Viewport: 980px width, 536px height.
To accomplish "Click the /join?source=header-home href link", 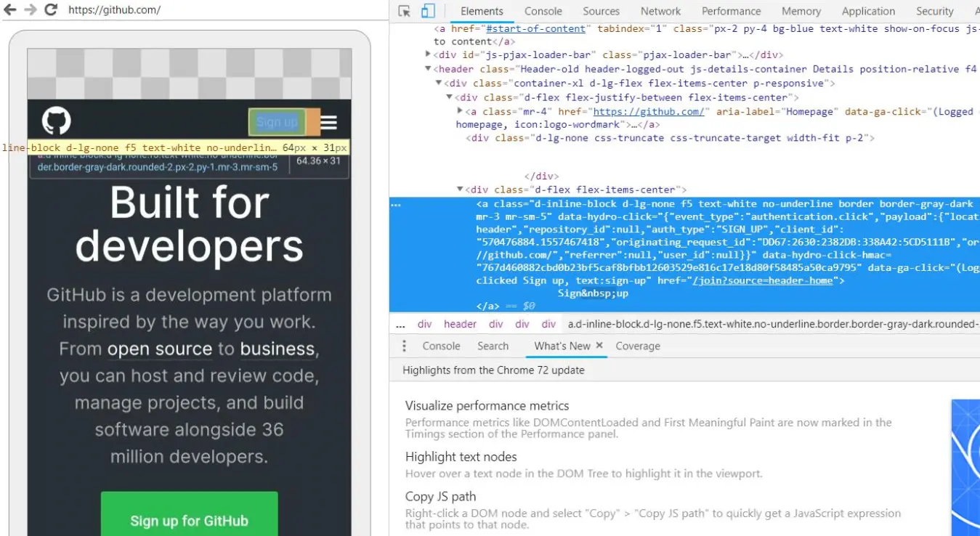I will click(762, 280).
